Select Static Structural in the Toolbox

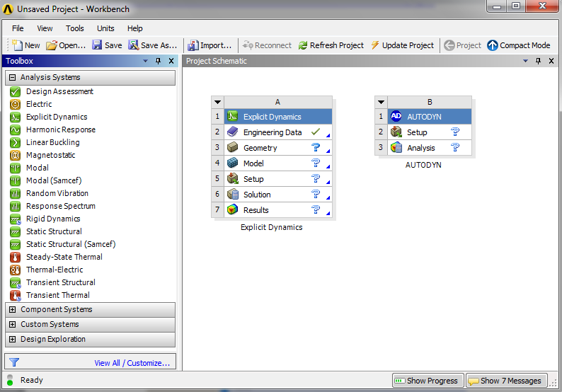[54, 231]
